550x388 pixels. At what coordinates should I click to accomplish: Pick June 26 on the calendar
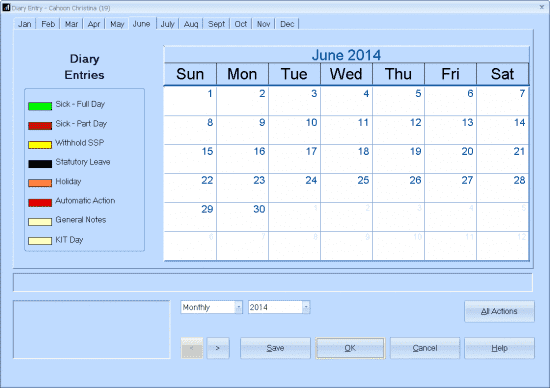coord(398,188)
